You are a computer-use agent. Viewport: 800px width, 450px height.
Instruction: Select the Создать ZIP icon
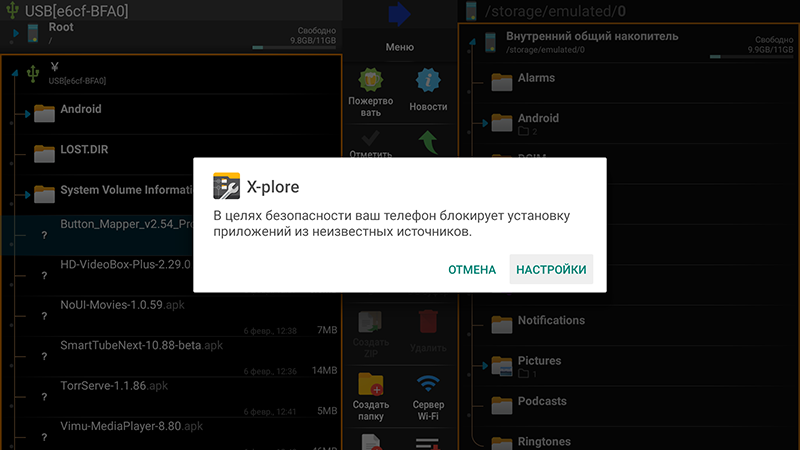click(370, 322)
